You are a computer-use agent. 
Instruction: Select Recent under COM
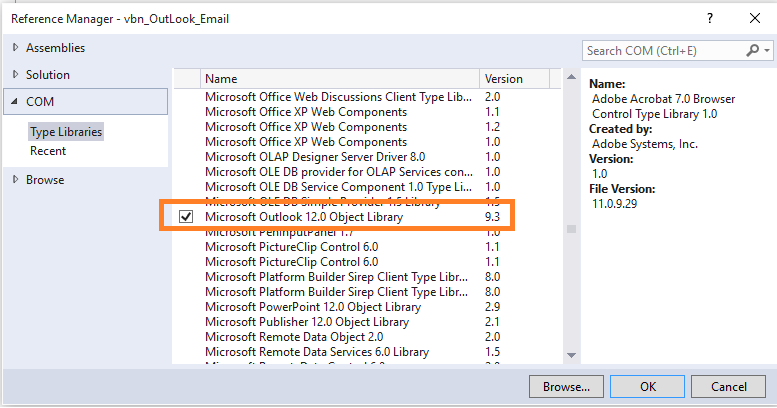point(48,151)
